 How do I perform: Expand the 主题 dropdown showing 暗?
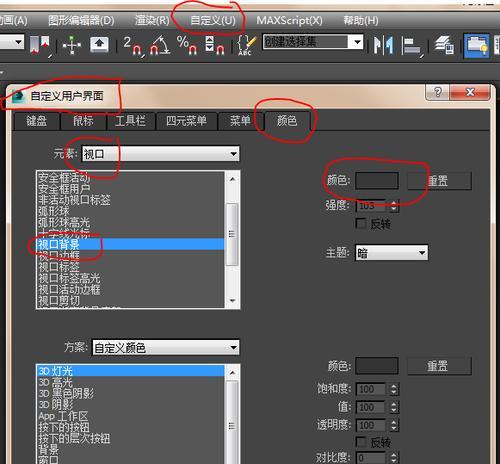(391, 253)
